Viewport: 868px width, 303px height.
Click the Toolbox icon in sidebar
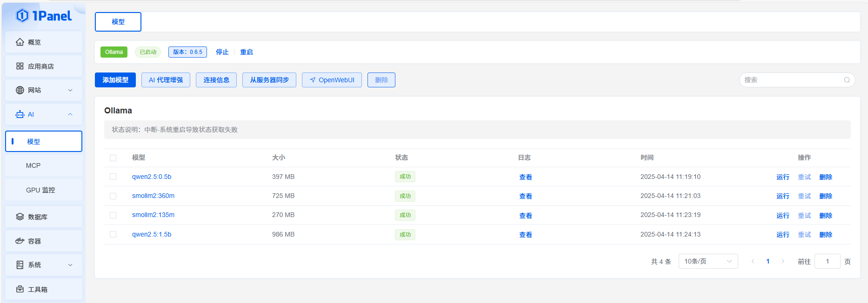point(20,289)
